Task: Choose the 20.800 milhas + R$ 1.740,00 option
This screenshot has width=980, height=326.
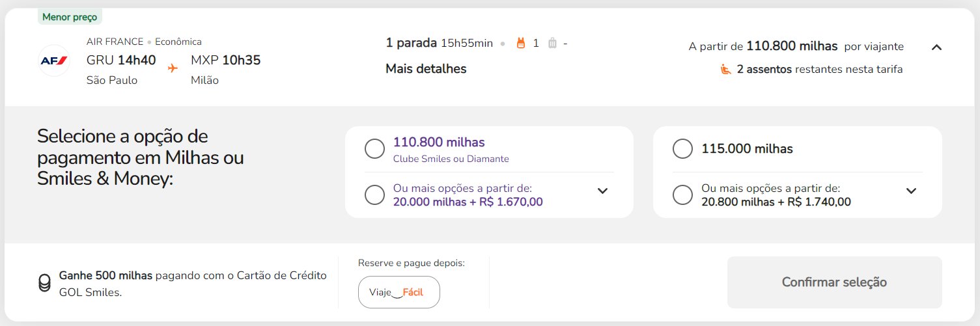Action: (x=682, y=195)
